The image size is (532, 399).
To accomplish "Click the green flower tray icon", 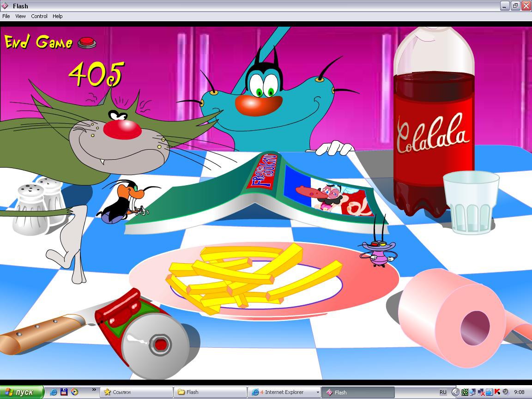I will pos(465,392).
